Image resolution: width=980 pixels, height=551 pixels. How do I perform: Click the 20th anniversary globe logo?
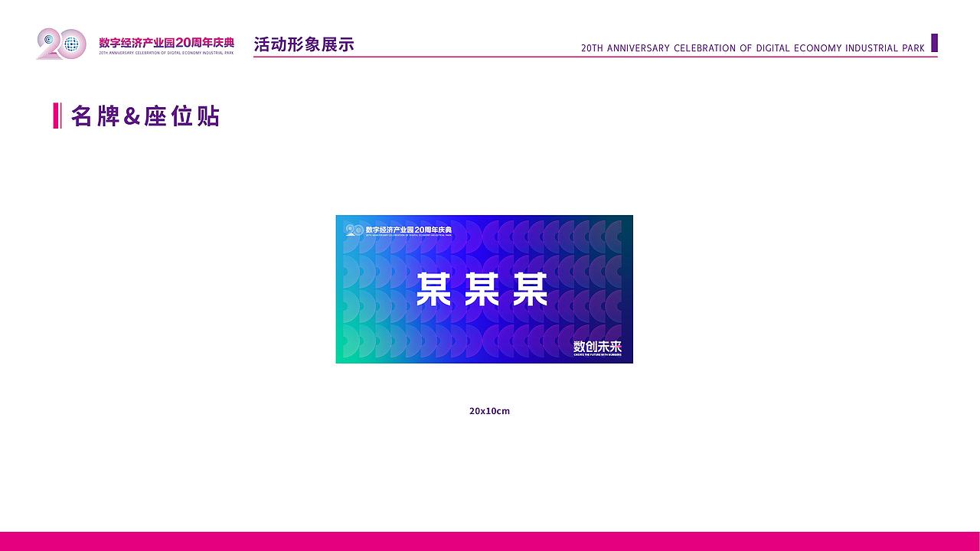61,44
